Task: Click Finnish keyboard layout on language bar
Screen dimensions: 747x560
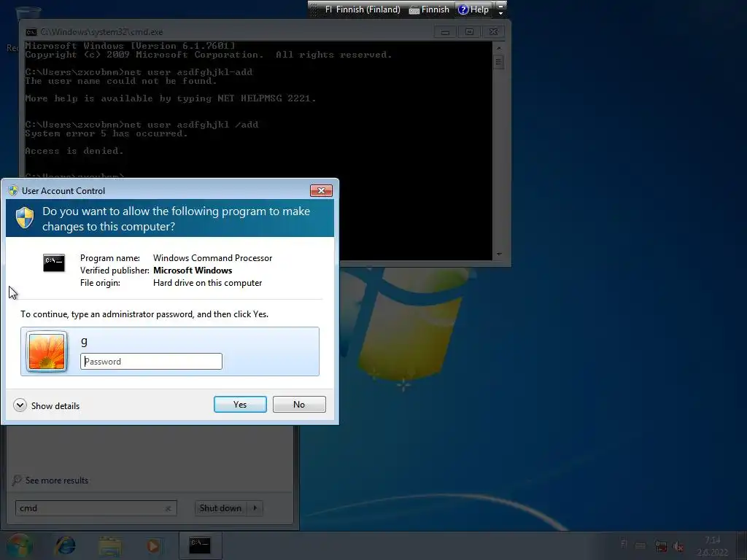Action: pos(429,9)
